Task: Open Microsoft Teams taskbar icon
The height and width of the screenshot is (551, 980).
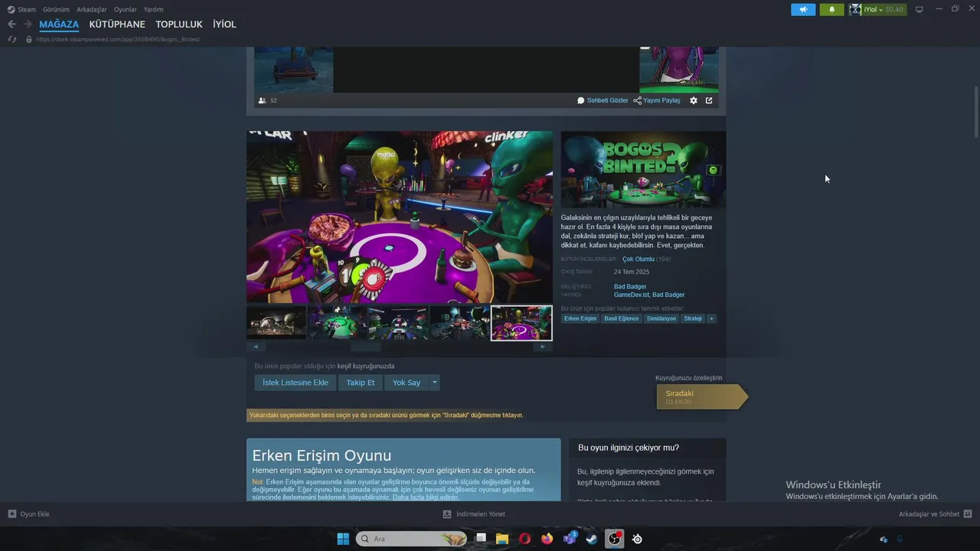Action: pos(570,539)
